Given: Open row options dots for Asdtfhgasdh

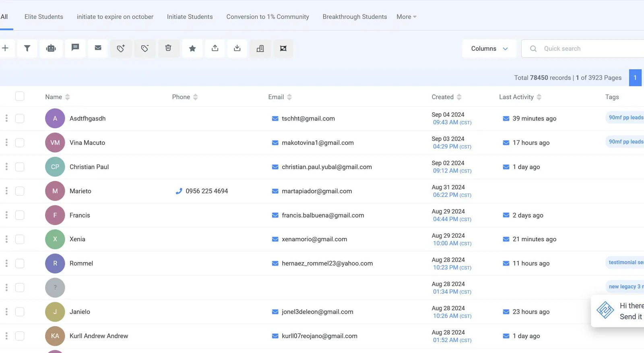Looking at the screenshot, I should (x=6, y=118).
